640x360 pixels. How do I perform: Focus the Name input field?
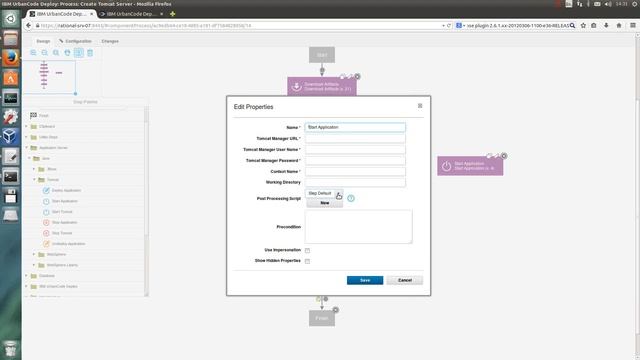tap(355, 127)
